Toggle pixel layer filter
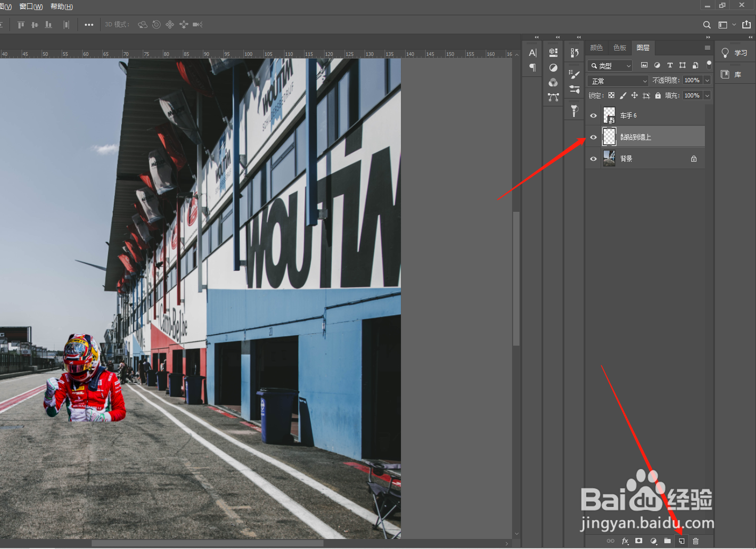The image size is (756, 549). (x=644, y=65)
